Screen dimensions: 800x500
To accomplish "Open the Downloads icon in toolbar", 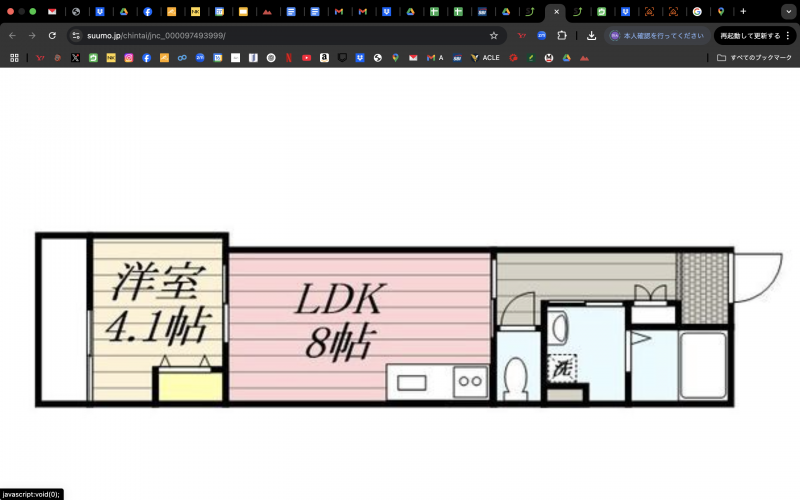I will click(591, 35).
